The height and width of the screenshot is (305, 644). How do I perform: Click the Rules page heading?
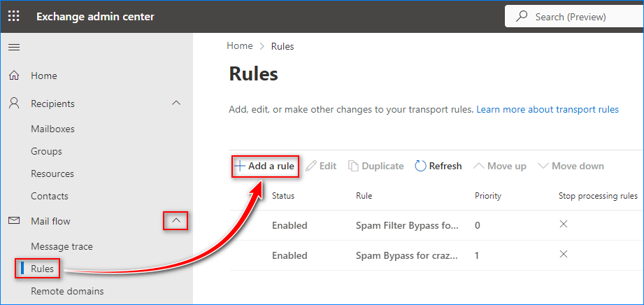[253, 74]
